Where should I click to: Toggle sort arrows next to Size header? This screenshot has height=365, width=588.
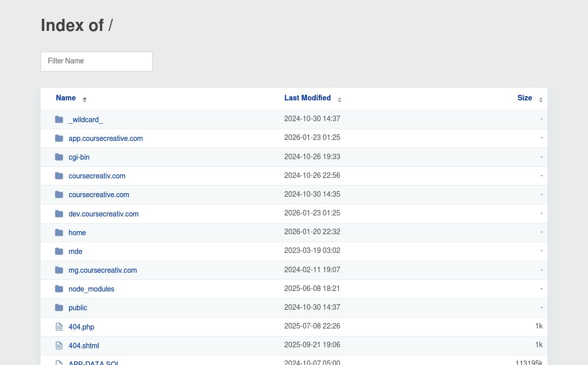[541, 99]
